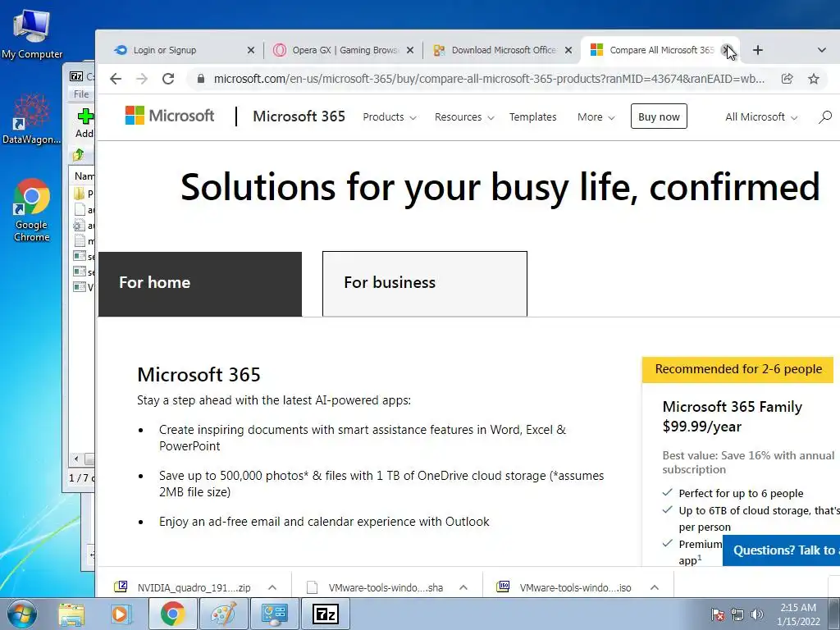The height and width of the screenshot is (630, 840).
Task: Click the network tray icon
Action: pyautogui.click(x=737, y=614)
